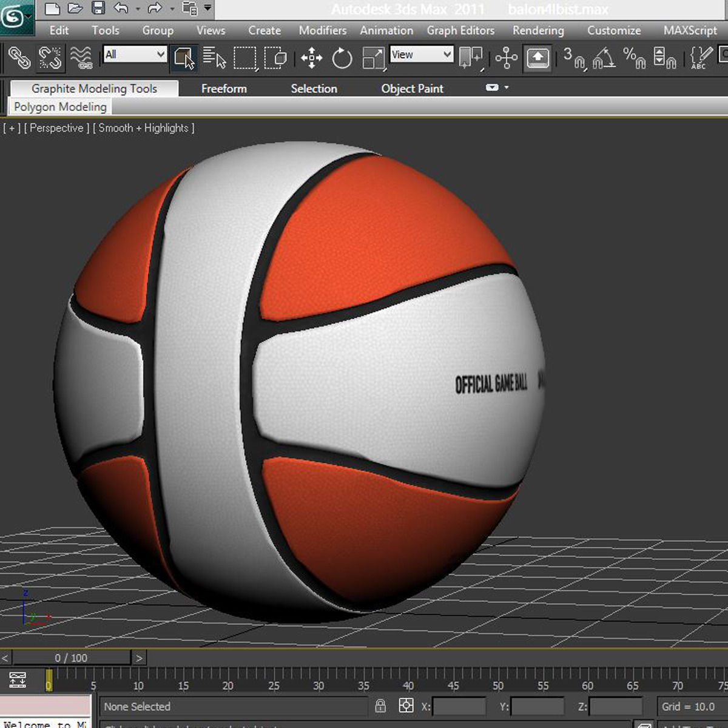The height and width of the screenshot is (728, 728).
Task: Click the Use Pivot Point Center icon
Action: tap(471, 58)
